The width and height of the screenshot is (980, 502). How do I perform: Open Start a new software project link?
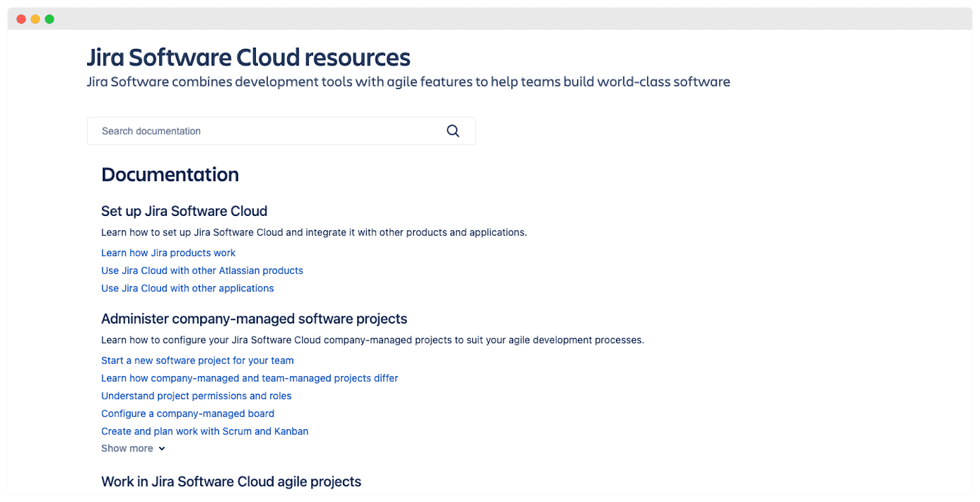click(x=197, y=360)
